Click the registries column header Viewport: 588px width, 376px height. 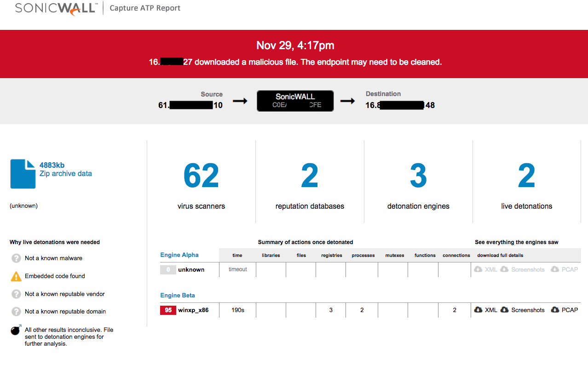(332, 256)
